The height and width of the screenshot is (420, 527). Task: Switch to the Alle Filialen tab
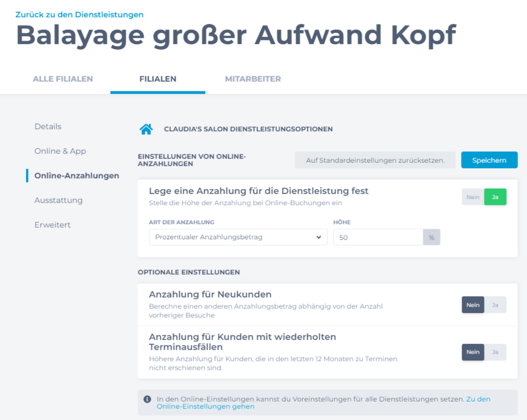click(x=63, y=79)
